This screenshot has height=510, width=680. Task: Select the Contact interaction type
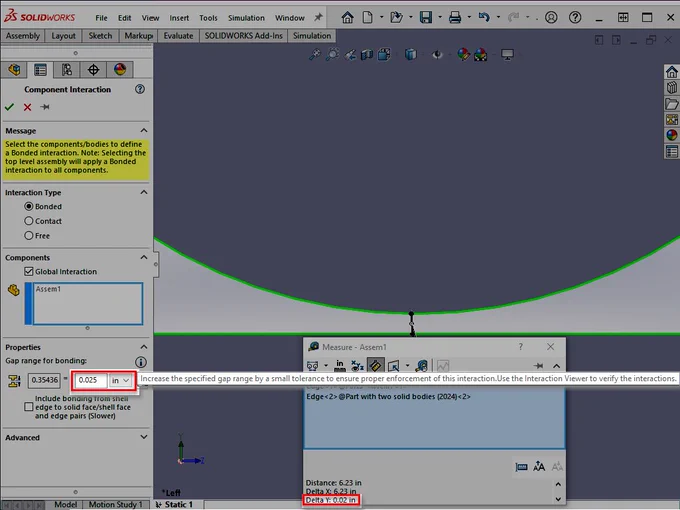(29, 221)
